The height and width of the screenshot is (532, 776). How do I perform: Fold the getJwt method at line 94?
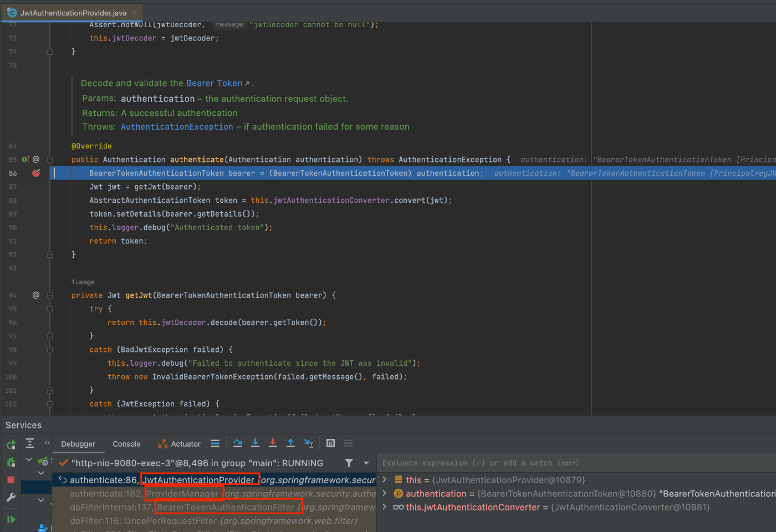[x=50, y=295]
